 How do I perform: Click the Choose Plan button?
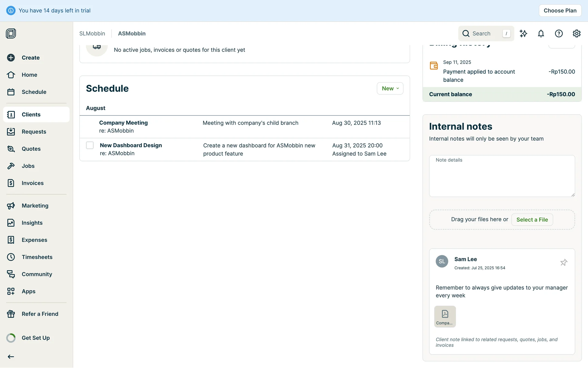(560, 10)
